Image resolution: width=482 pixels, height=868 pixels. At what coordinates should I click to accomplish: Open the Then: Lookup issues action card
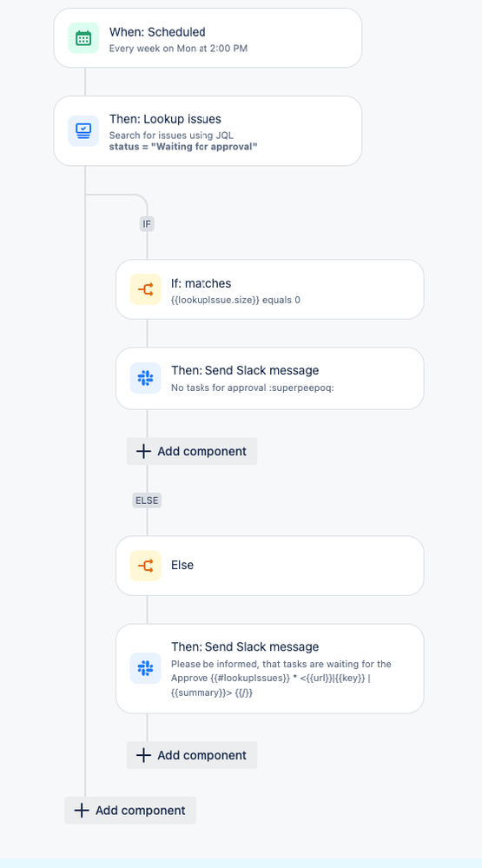coord(208,131)
